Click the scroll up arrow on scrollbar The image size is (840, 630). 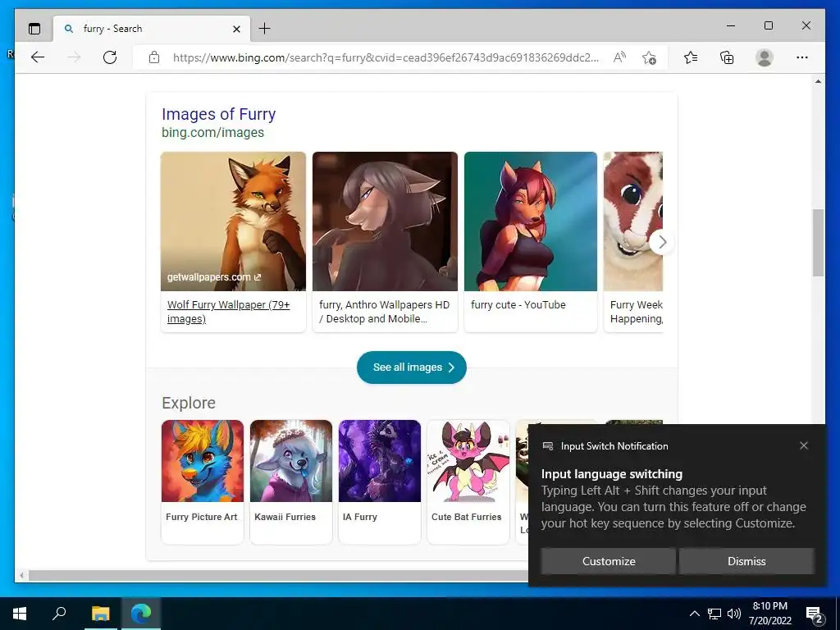[x=818, y=81]
